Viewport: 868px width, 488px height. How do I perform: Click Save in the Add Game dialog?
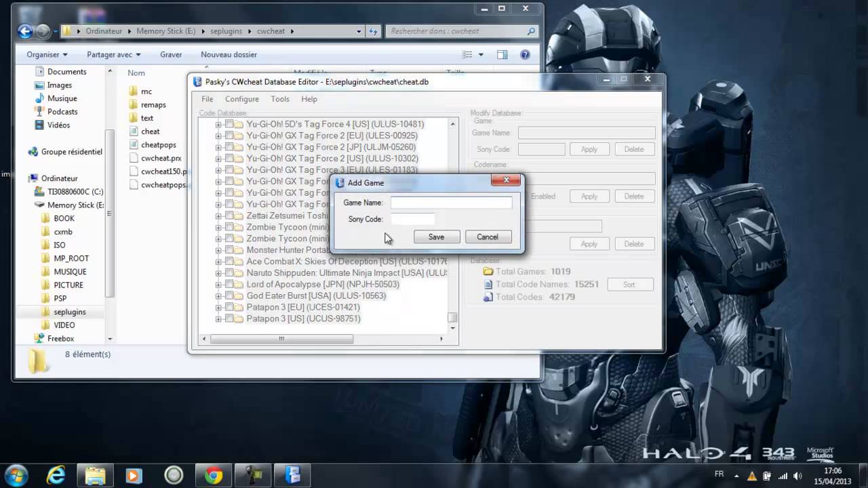click(437, 237)
